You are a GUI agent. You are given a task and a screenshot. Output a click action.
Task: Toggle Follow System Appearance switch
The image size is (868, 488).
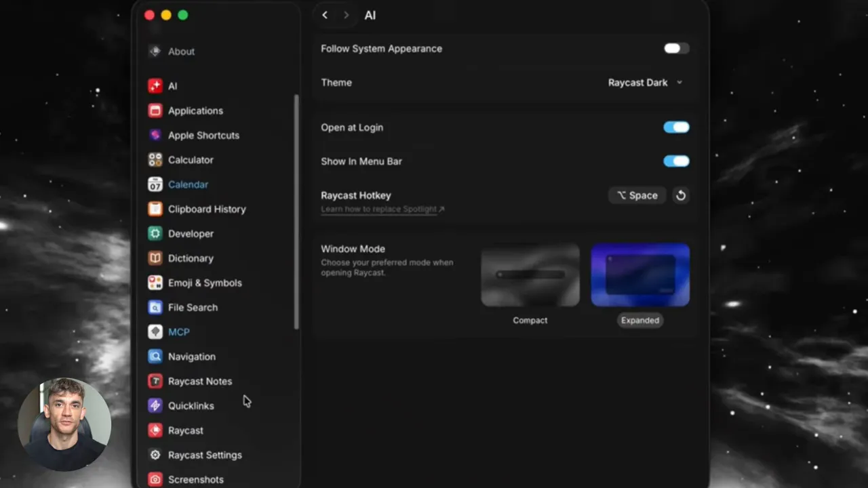tap(676, 48)
